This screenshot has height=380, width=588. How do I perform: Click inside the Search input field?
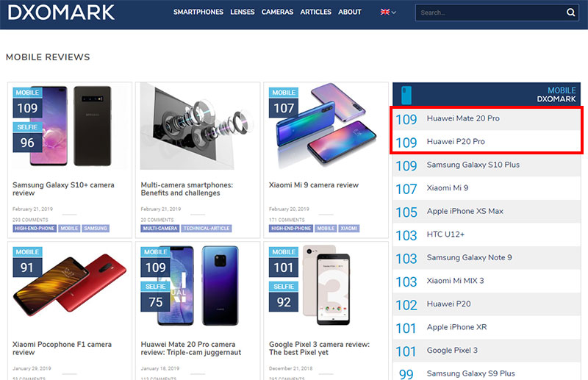[490, 12]
